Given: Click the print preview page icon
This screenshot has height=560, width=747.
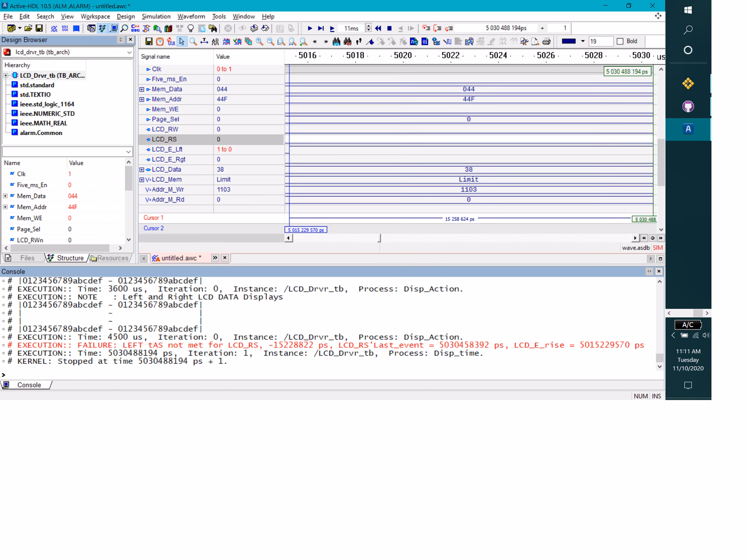Looking at the screenshot, I should (535, 41).
